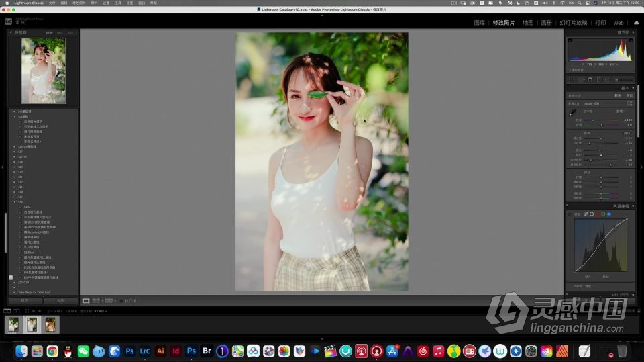Choose the 黑白 black and white treatment

click(629, 95)
